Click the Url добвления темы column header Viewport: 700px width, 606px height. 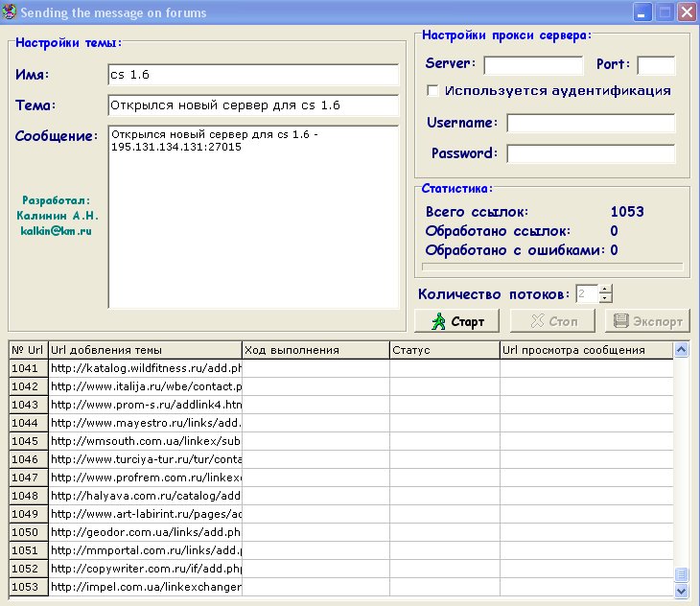[145, 350]
